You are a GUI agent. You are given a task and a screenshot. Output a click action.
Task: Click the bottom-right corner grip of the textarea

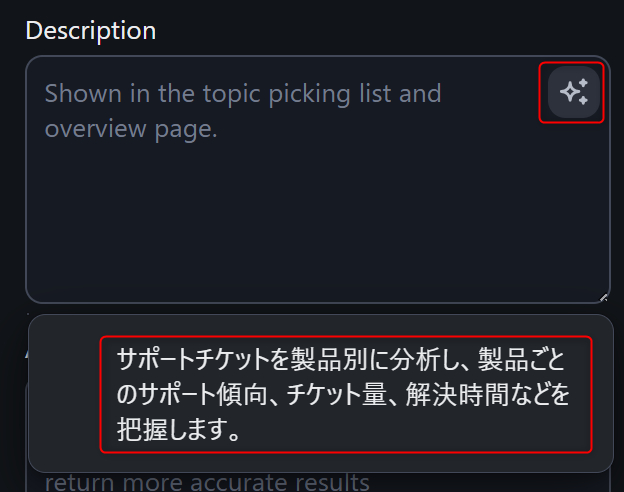(x=604, y=297)
